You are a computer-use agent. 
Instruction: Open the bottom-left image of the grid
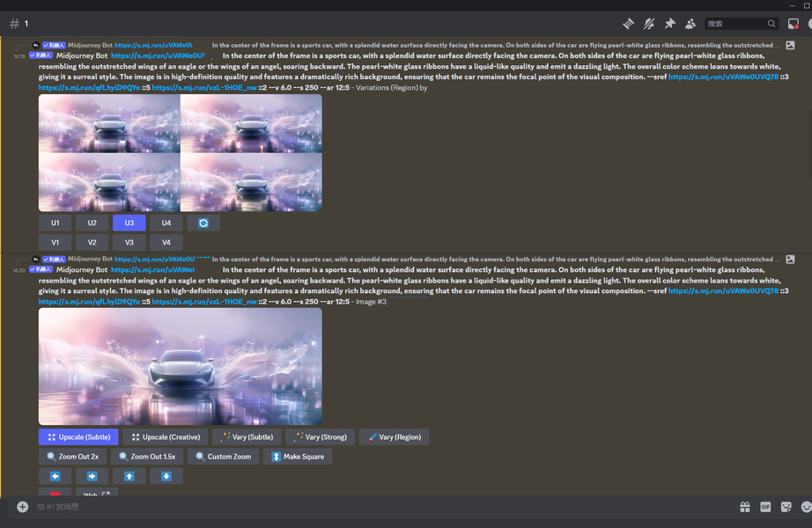click(109, 182)
